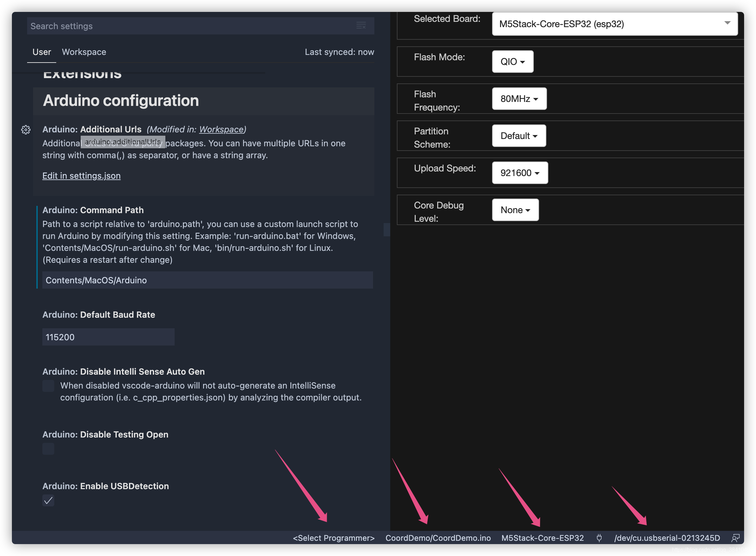The height and width of the screenshot is (556, 756).
Task: Select the User settings tab
Action: pyautogui.click(x=42, y=52)
